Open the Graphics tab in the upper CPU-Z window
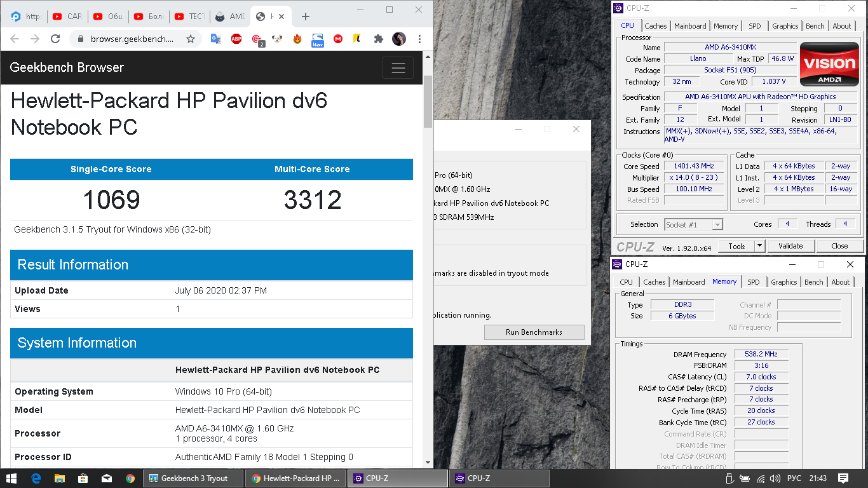This screenshot has width=868, height=488. click(x=785, y=26)
